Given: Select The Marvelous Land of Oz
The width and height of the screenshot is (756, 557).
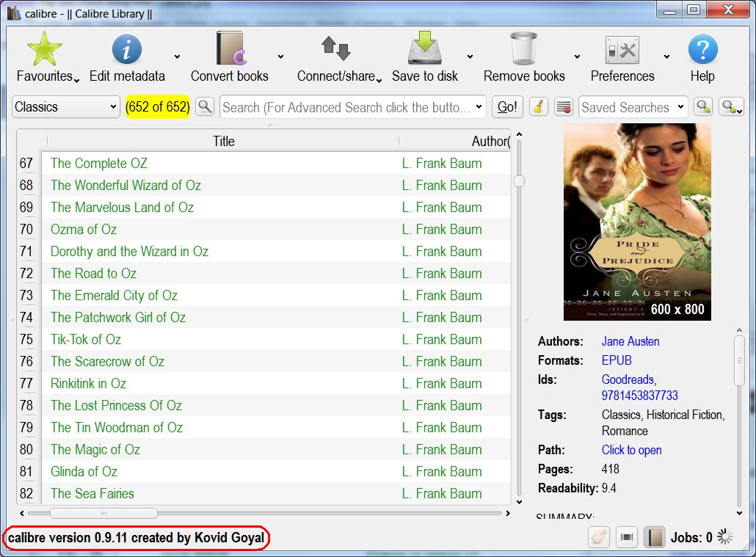Looking at the screenshot, I should click(276, 208).
